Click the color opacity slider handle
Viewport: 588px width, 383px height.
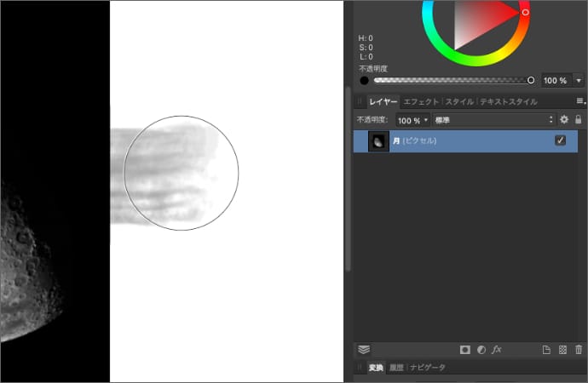[x=531, y=80]
